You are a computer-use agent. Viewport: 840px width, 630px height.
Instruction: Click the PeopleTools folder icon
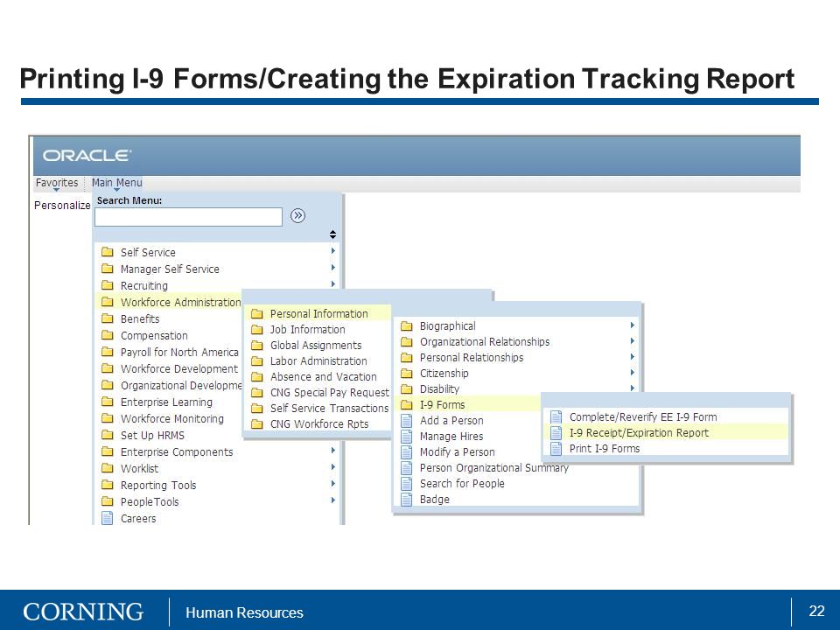coord(107,500)
